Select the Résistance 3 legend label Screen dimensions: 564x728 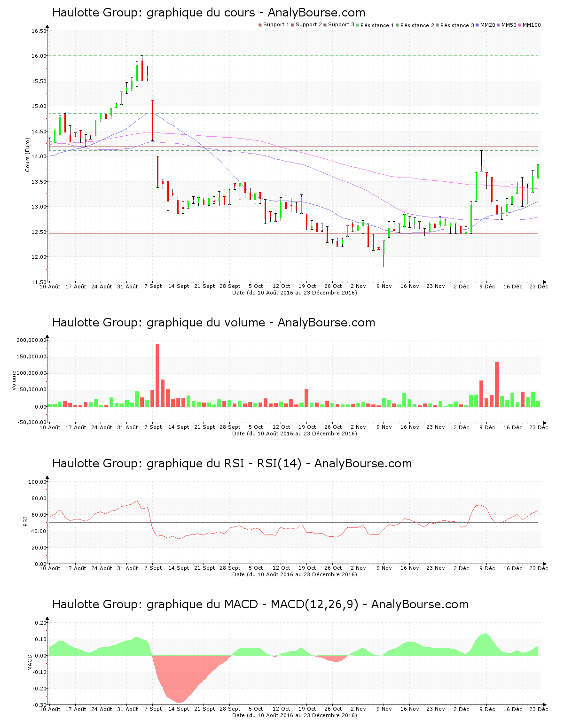pyautogui.click(x=457, y=25)
